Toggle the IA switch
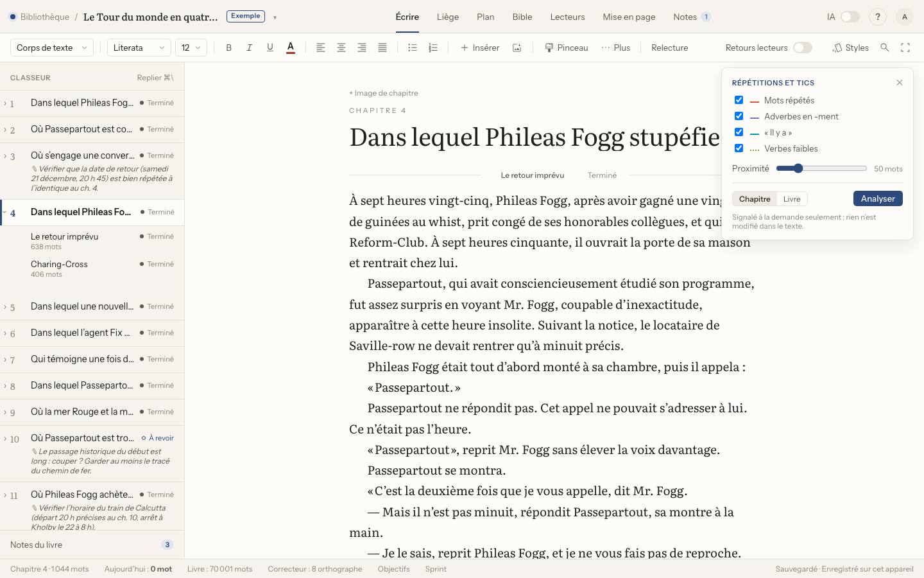This screenshot has width=924, height=578. click(x=850, y=17)
